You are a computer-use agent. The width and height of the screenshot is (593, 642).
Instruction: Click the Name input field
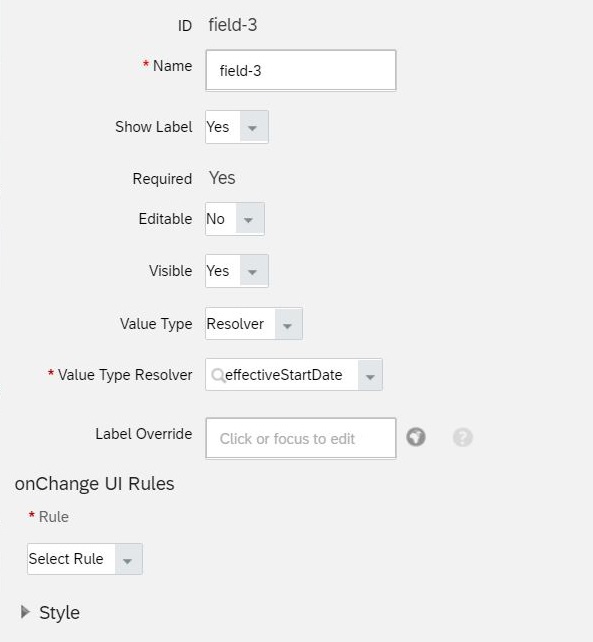(x=301, y=70)
